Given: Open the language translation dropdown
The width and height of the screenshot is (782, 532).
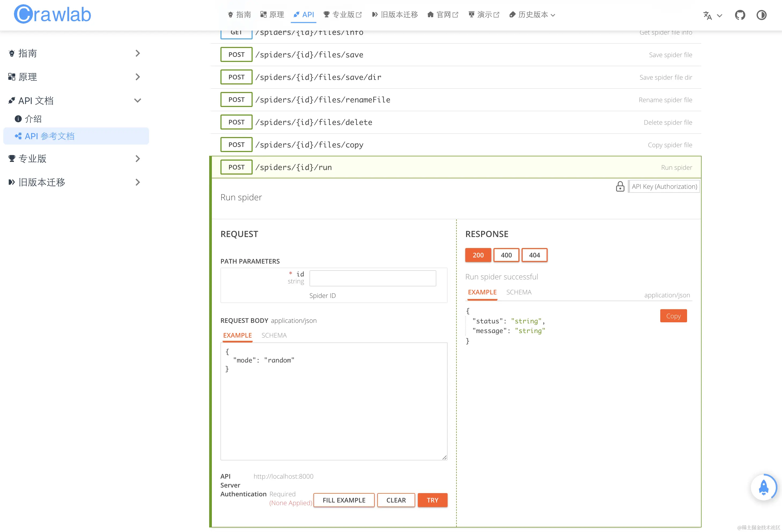Looking at the screenshot, I should coord(712,16).
